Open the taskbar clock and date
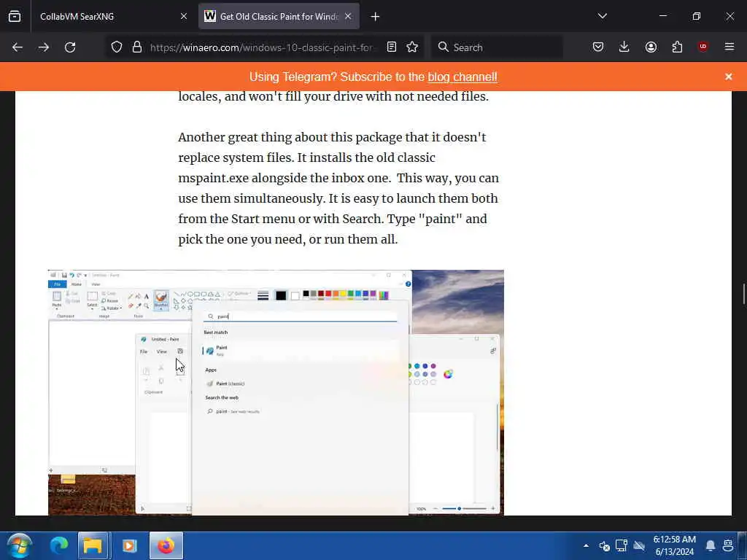747x560 pixels. click(x=675, y=545)
